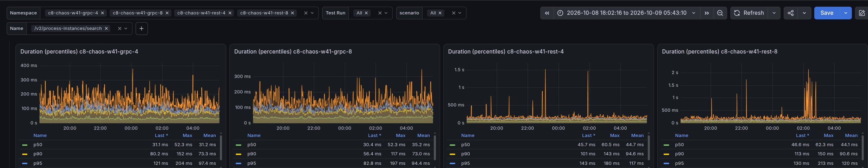
Task: Open the Name filter dropdown
Action: [x=126, y=29]
